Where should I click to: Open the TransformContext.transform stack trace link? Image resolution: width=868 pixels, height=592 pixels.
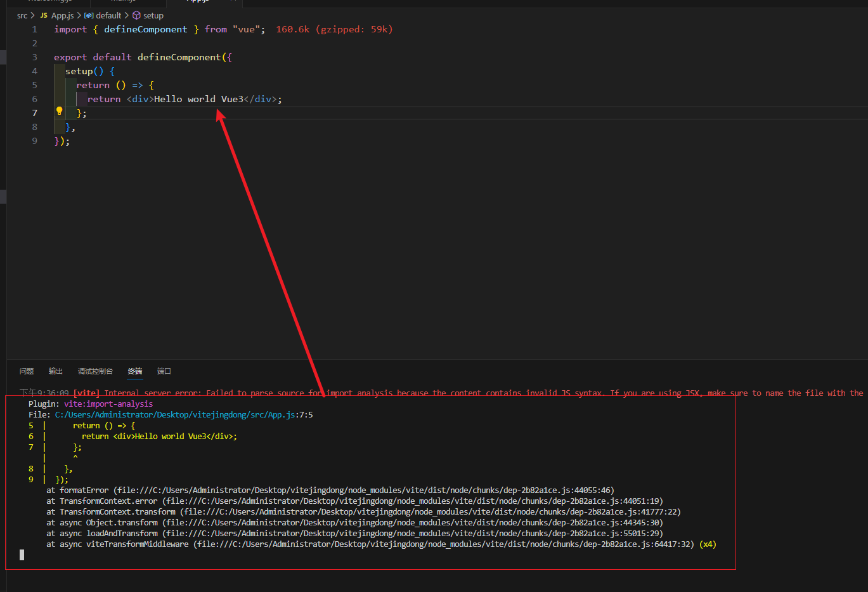point(431,511)
